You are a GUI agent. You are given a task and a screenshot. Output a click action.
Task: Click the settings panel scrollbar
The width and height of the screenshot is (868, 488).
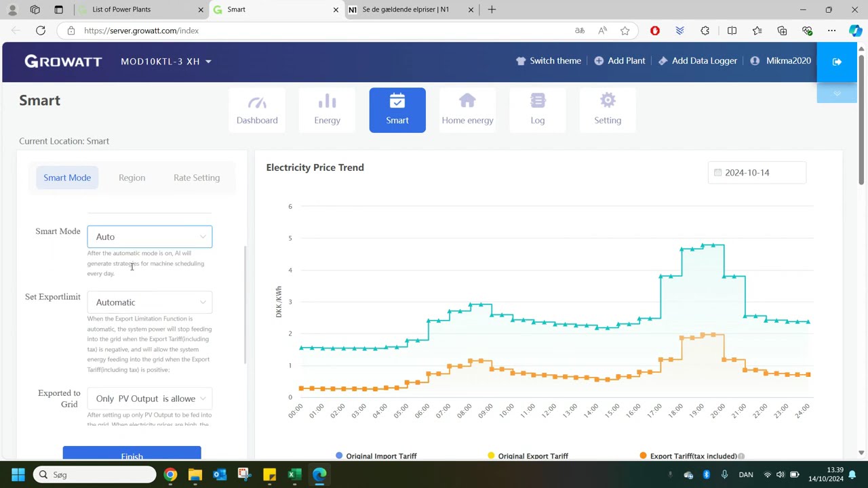tap(245, 305)
